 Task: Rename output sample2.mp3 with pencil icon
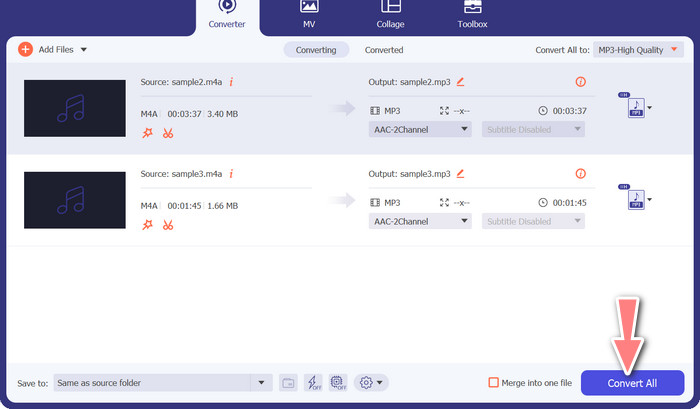click(460, 82)
